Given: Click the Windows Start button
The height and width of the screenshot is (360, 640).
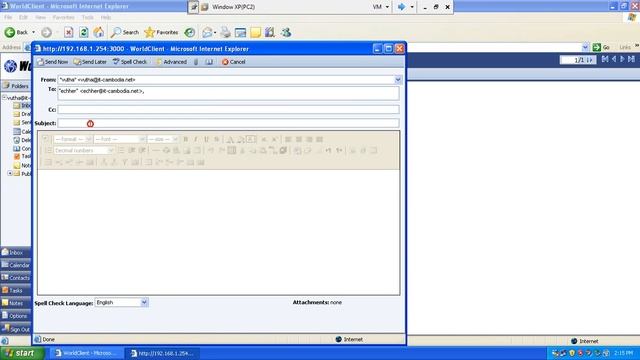Looking at the screenshot, I should (x=22, y=353).
